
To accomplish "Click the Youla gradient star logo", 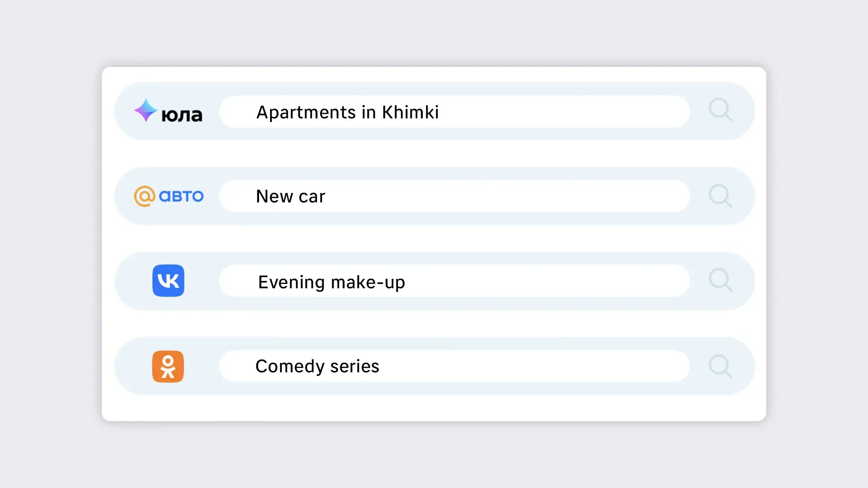I will [146, 110].
